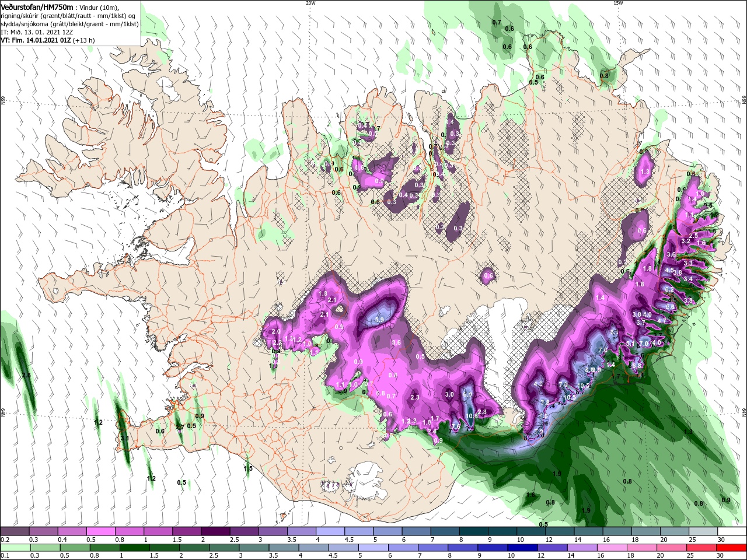Click the 3.6 snowfall value in the east fjords
The height and width of the screenshot is (560, 747).
point(671,254)
